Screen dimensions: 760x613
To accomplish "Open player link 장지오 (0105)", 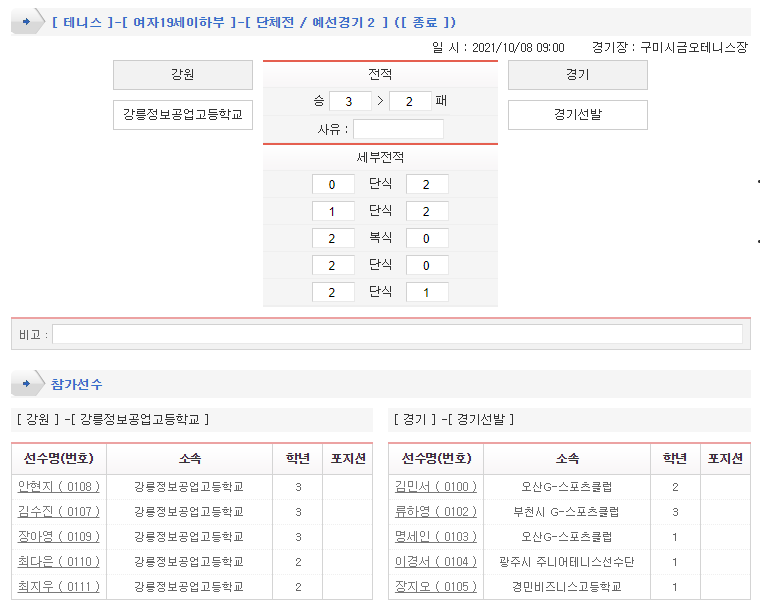I will pyautogui.click(x=436, y=586).
